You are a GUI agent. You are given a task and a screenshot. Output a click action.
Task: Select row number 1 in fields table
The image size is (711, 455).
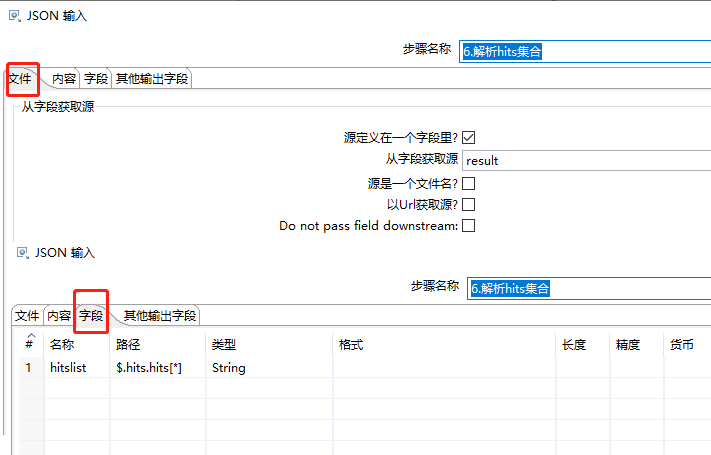[x=31, y=367]
